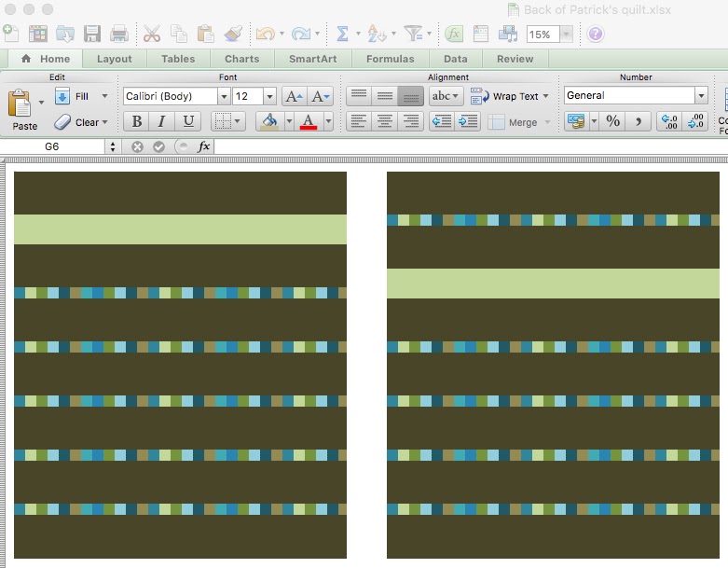Click the zoom field showing 15%
The width and height of the screenshot is (728, 568).
tap(543, 34)
